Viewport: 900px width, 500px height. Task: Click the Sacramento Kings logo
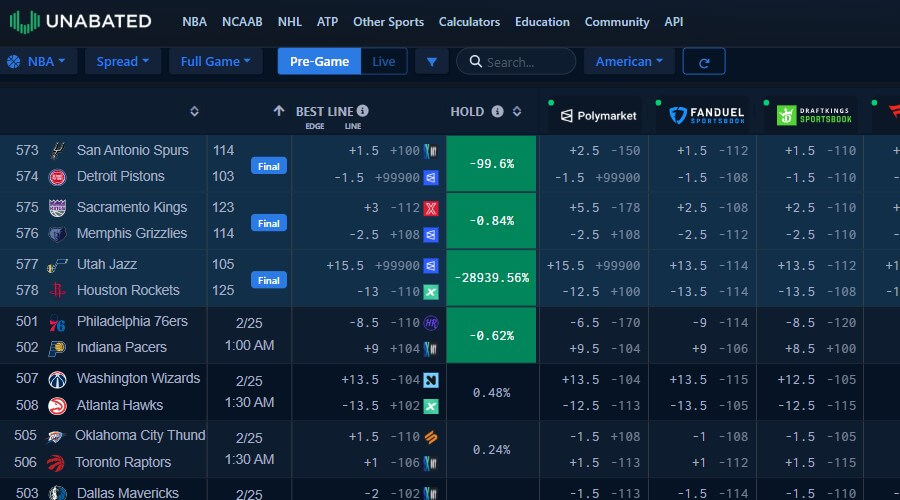coord(57,208)
